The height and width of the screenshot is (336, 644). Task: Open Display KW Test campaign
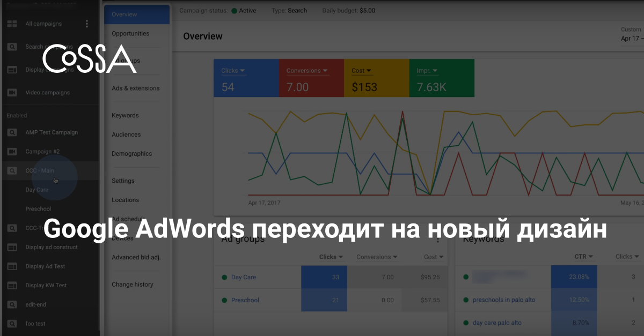click(x=46, y=285)
